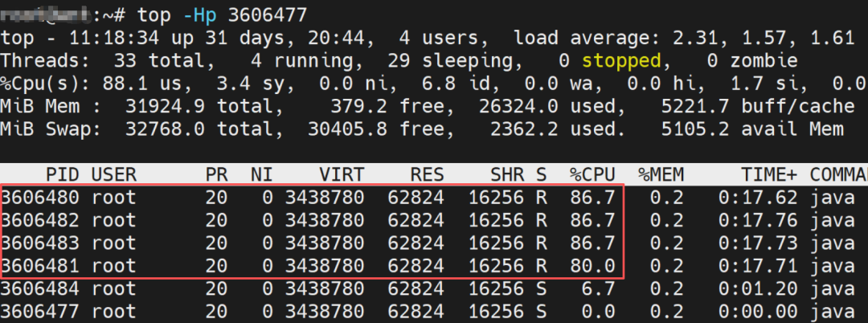The width and height of the screenshot is (868, 323).
Task: Select thread PID 3606480
Action: point(40,198)
